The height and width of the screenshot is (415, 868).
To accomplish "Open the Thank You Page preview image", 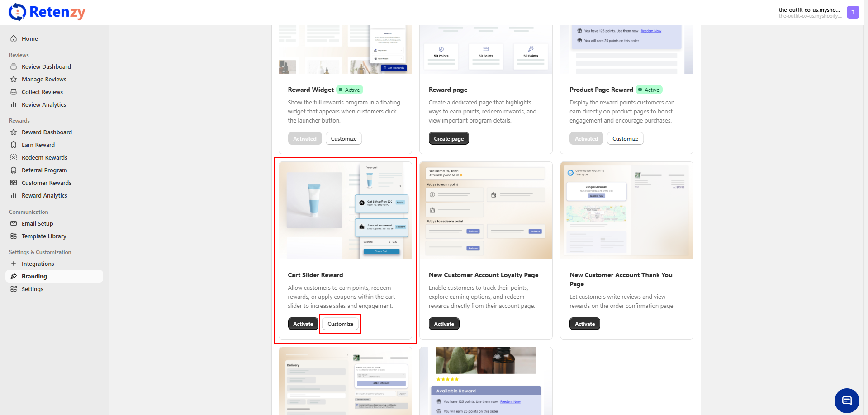I will (626, 210).
